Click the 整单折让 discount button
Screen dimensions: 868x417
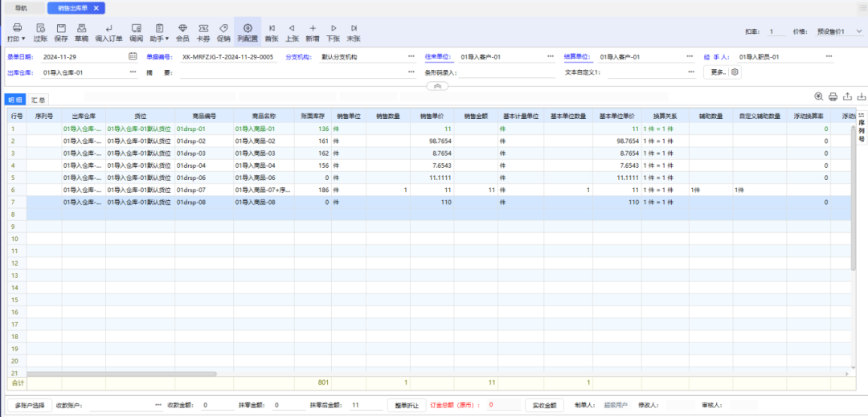(407, 406)
